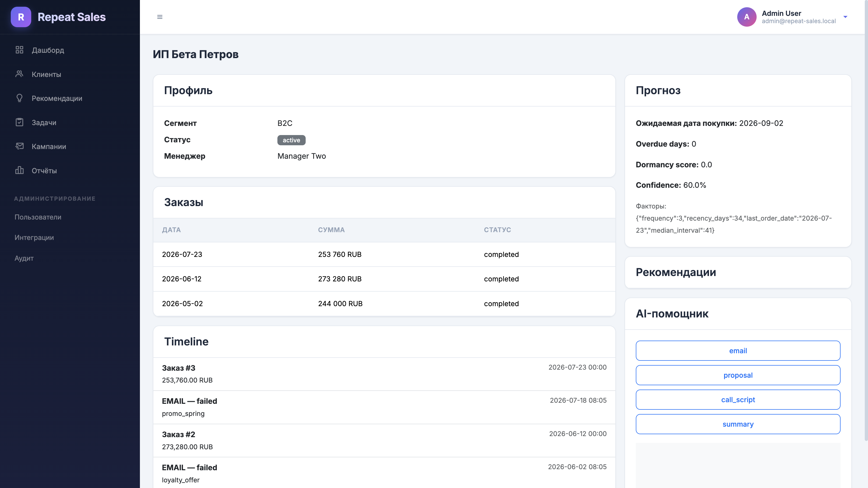
Task: Expand the Admin User dropdown arrow
Action: pos(845,17)
